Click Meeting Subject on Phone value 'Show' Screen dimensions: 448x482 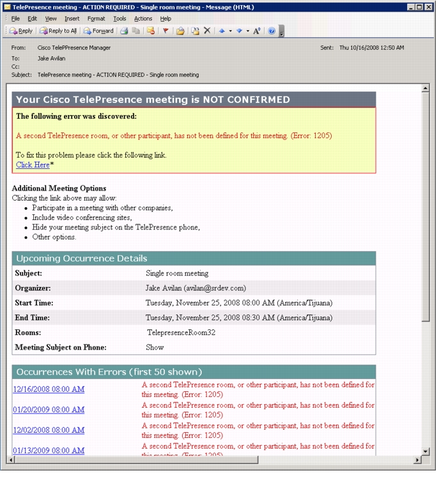pos(155,347)
